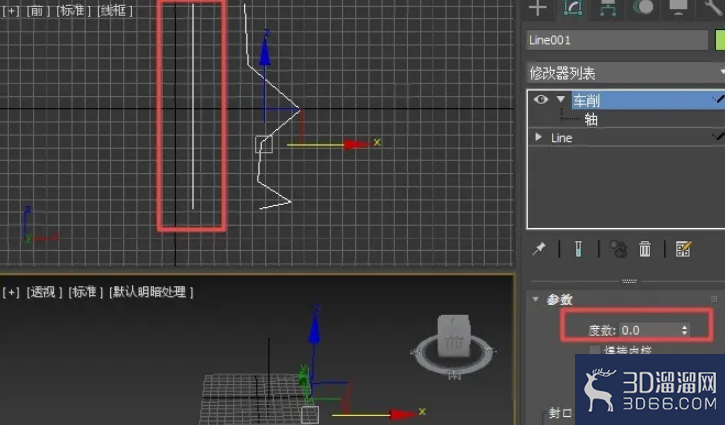This screenshot has height=425, width=725.
Task: Open the Motion panel tab
Action: pos(643,7)
